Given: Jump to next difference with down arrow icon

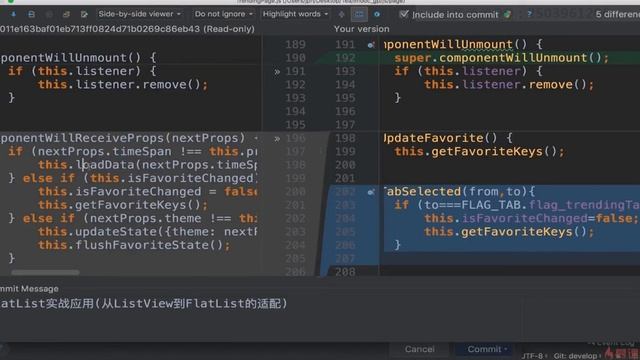Looking at the screenshot, I should click(13, 14).
